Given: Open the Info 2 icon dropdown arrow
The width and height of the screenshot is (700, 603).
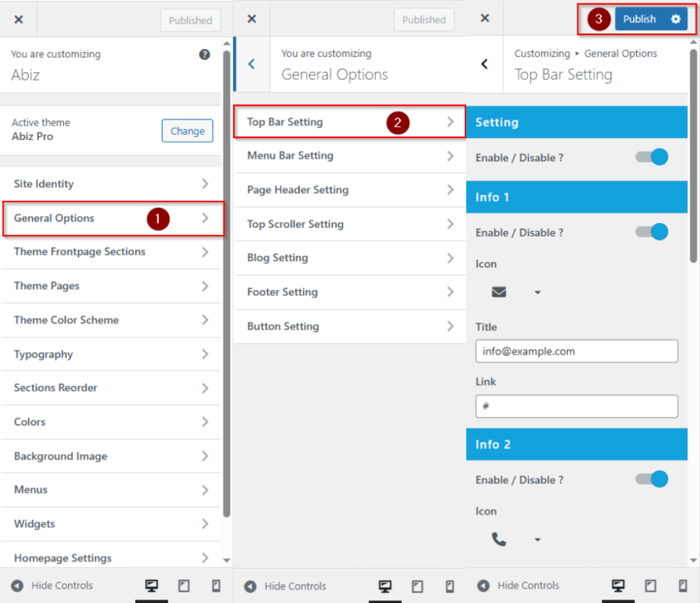Looking at the screenshot, I should pyautogui.click(x=537, y=540).
